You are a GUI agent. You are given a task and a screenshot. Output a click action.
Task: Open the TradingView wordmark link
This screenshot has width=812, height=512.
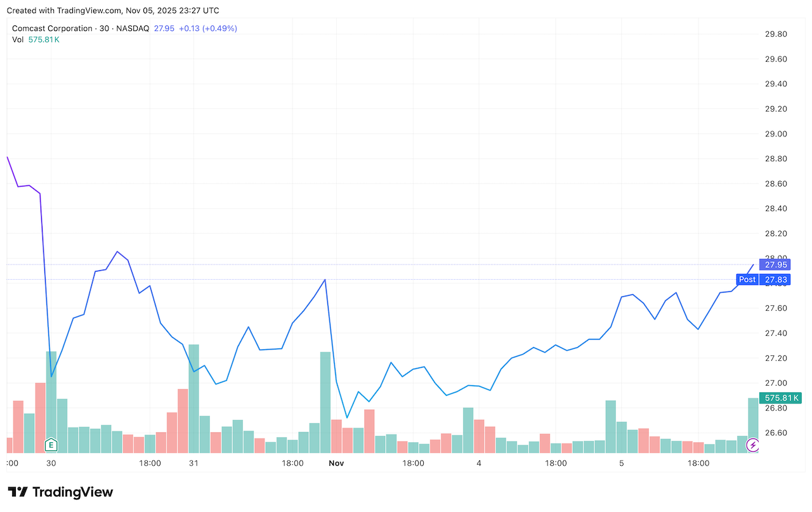(72, 492)
